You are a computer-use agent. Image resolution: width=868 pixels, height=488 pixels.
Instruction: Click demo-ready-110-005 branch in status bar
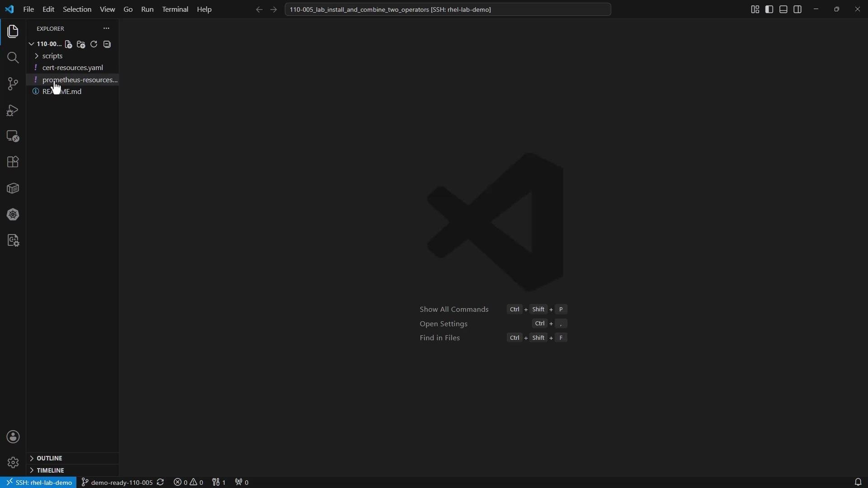[x=117, y=483]
